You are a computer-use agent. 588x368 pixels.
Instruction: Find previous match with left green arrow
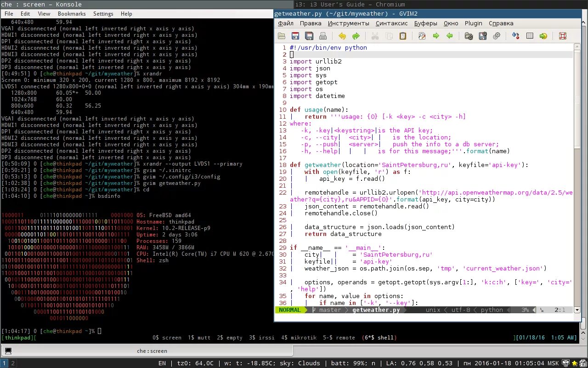pyautogui.click(x=450, y=36)
